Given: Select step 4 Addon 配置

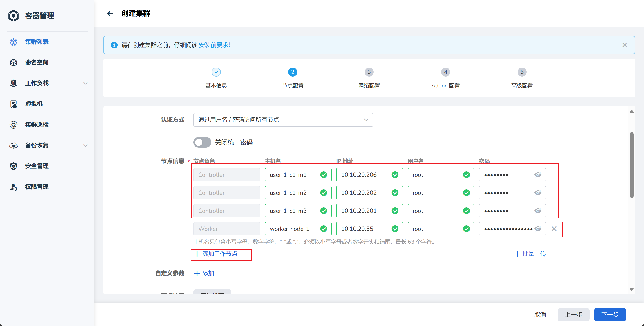Looking at the screenshot, I should point(445,72).
